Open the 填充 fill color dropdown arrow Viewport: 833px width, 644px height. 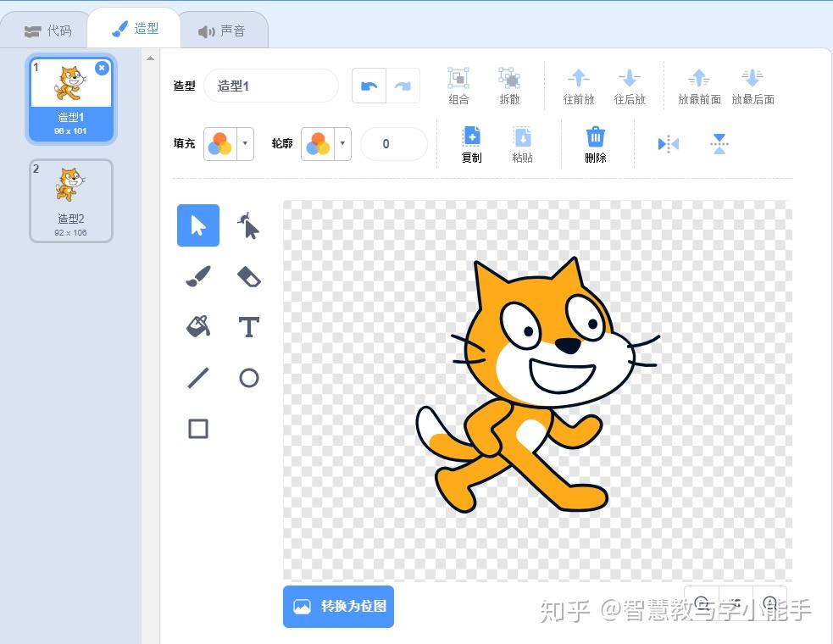[x=245, y=143]
